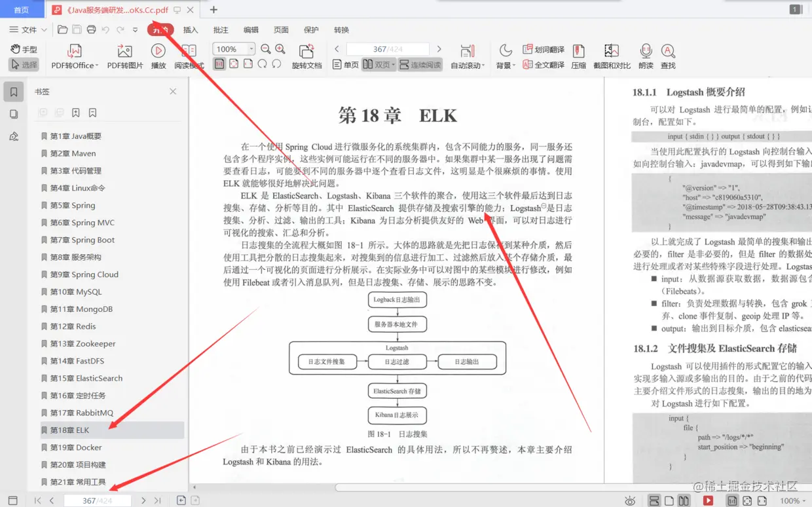
Task: Select 单页 single page layout
Action: click(x=346, y=65)
